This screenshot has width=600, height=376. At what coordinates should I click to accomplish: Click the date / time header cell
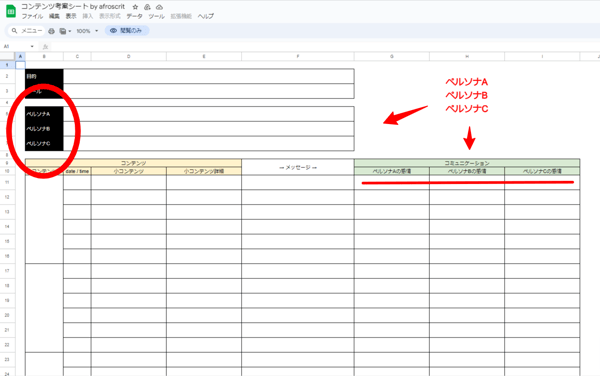[x=77, y=171]
